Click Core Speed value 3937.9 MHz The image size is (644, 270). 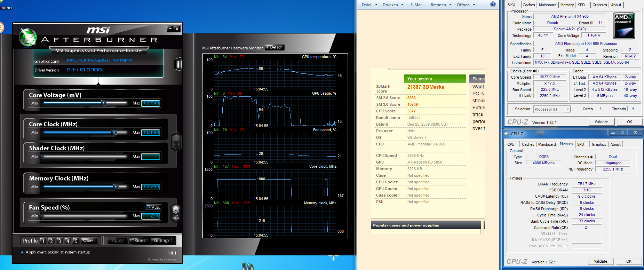tap(550, 77)
